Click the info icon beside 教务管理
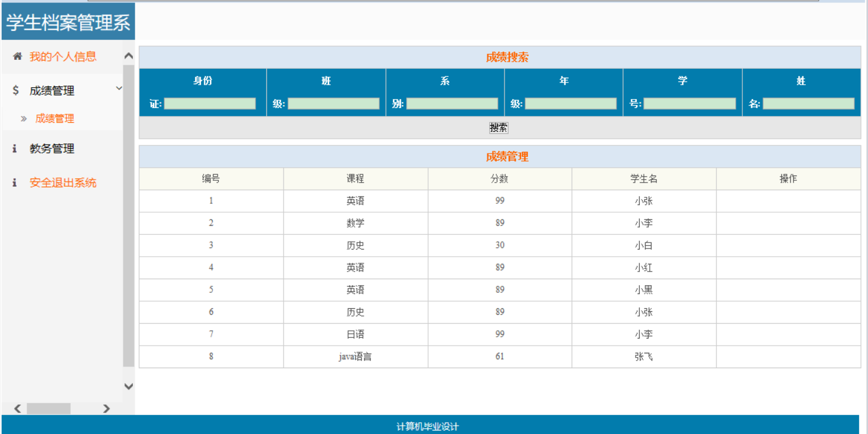Image resolution: width=868 pixels, height=434 pixels. pyautogui.click(x=15, y=149)
